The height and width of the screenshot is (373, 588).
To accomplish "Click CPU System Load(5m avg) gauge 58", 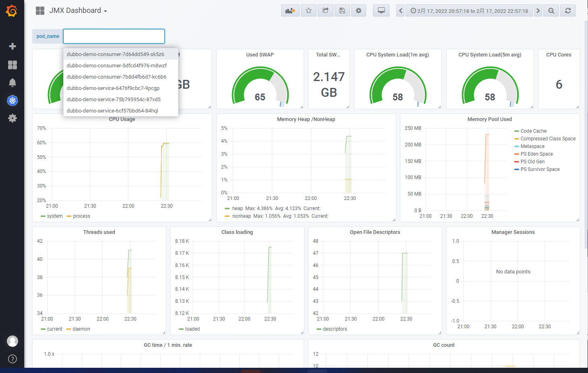I will (490, 97).
